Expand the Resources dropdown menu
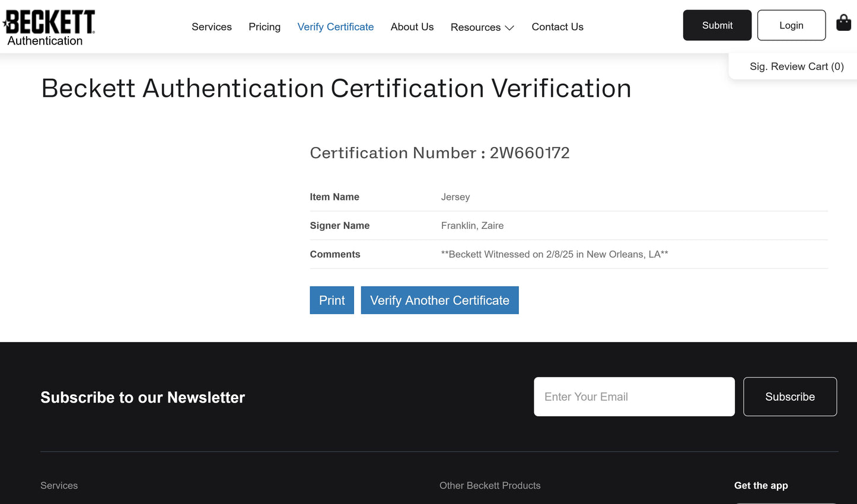Screen dimensions: 857x504 click(482, 27)
